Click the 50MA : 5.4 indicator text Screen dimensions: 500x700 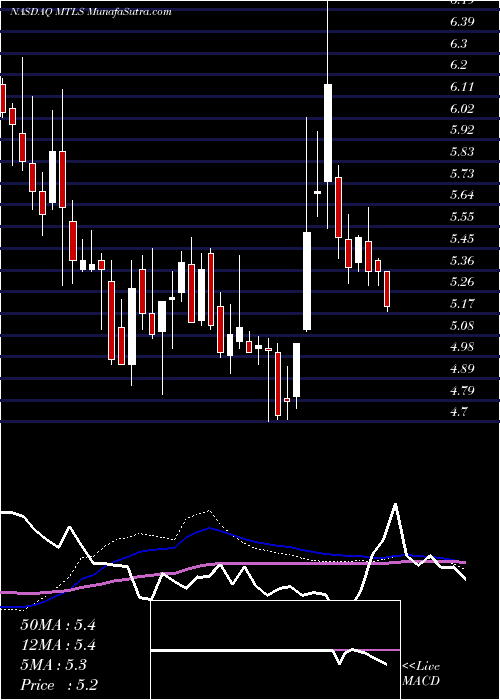(58, 625)
